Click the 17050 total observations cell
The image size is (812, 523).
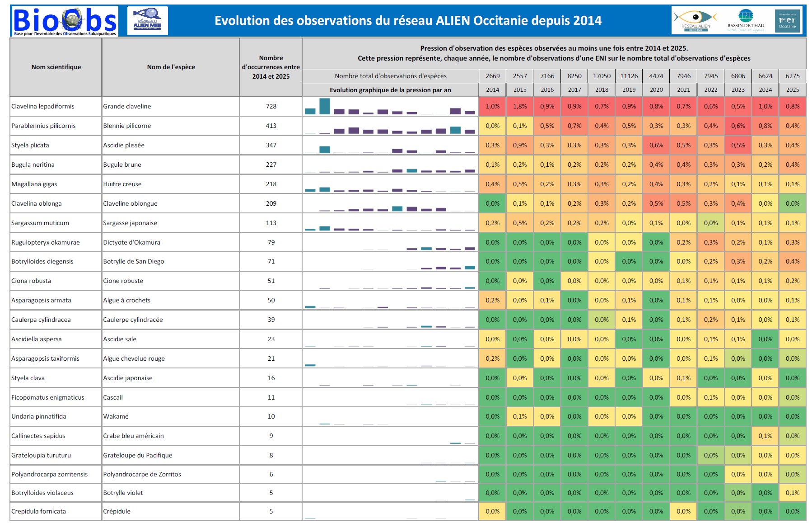point(602,76)
